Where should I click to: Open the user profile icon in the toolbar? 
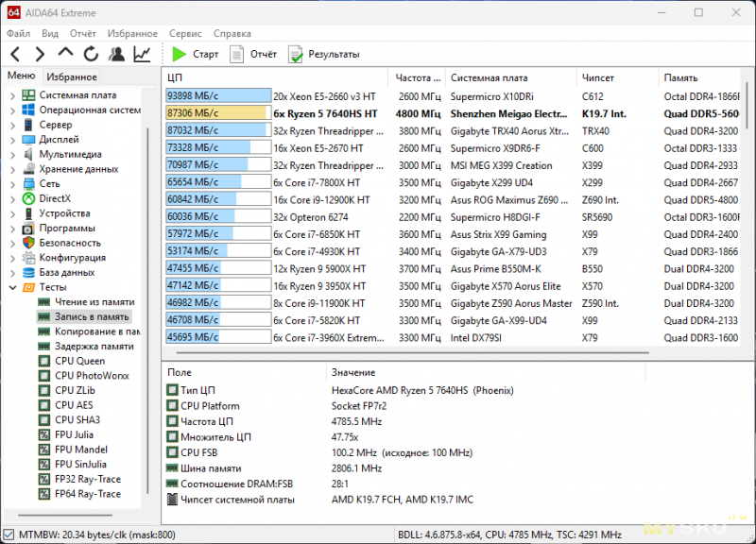pyautogui.click(x=116, y=54)
